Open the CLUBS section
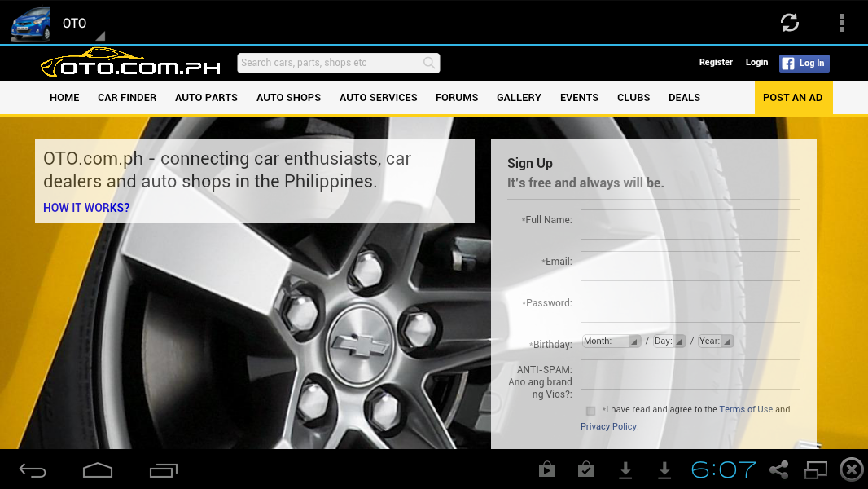 click(633, 98)
